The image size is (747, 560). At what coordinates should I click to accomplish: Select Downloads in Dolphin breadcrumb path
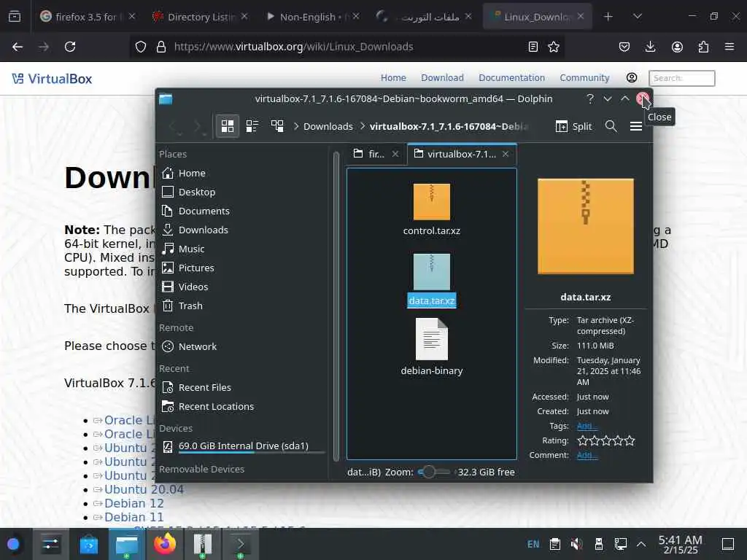tap(328, 126)
